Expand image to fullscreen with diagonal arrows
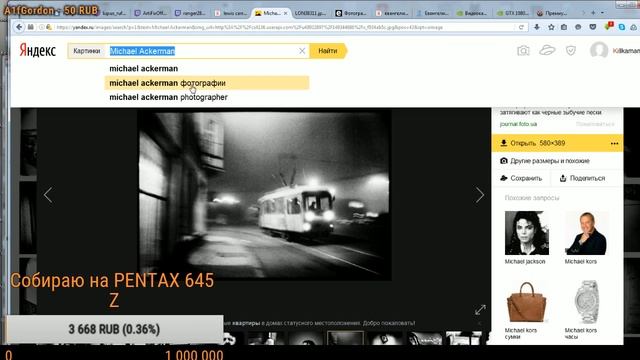The image size is (640, 360). pos(480,310)
